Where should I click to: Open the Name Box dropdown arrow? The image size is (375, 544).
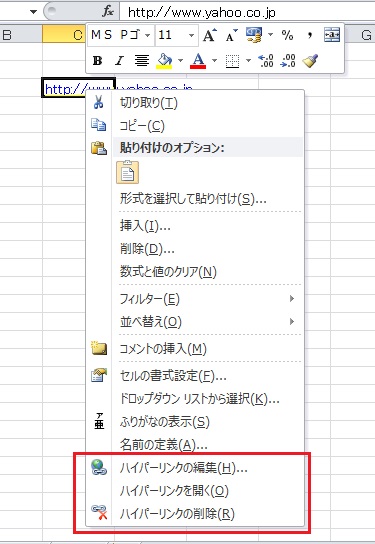pos(33,12)
